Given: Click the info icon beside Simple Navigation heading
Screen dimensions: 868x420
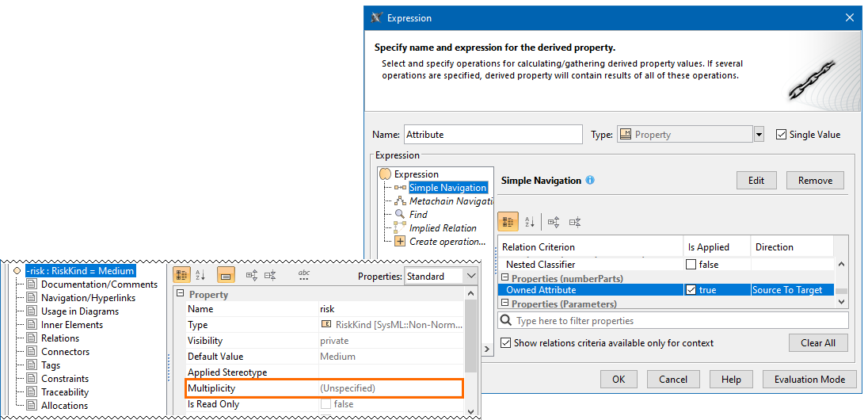Looking at the screenshot, I should (590, 180).
